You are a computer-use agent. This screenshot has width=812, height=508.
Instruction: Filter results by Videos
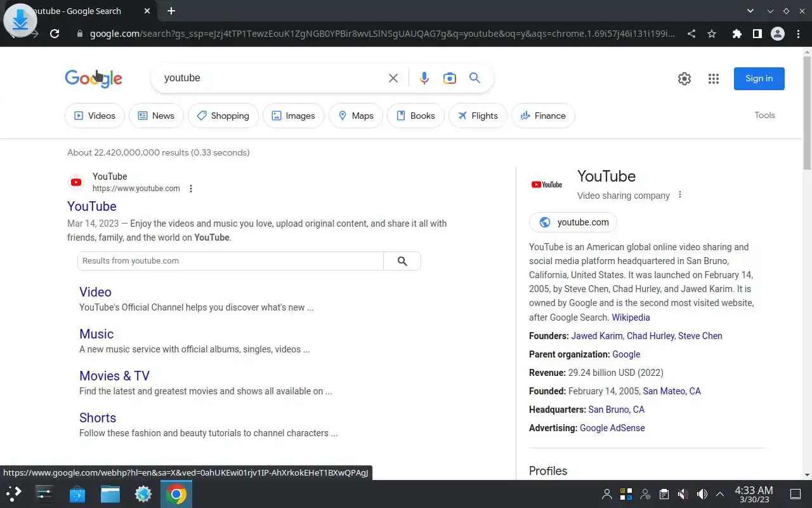95,116
